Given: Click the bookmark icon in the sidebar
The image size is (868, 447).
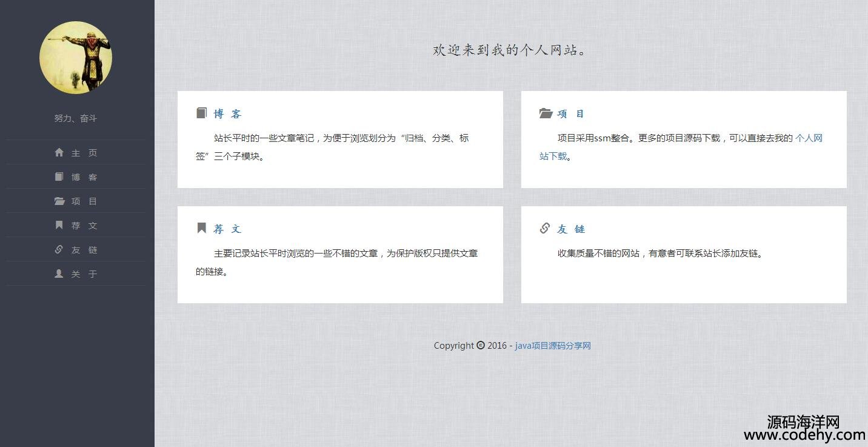Looking at the screenshot, I should pos(59,225).
